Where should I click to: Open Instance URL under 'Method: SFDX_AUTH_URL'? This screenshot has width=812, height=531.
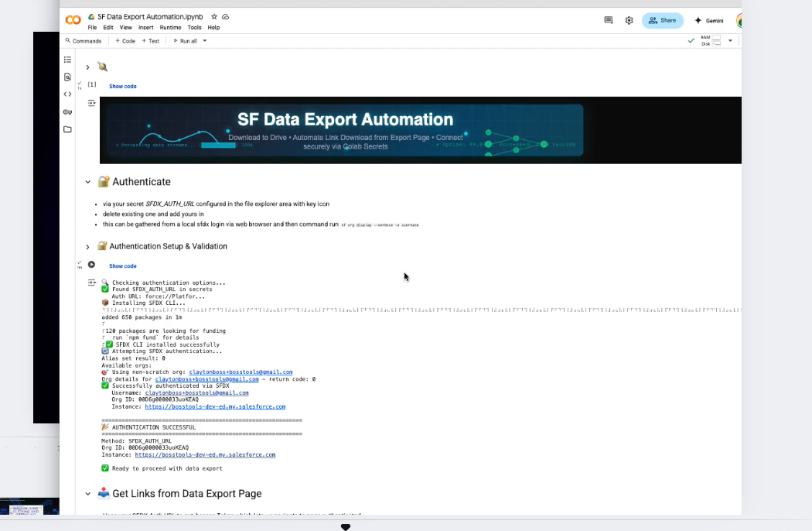coord(205,455)
